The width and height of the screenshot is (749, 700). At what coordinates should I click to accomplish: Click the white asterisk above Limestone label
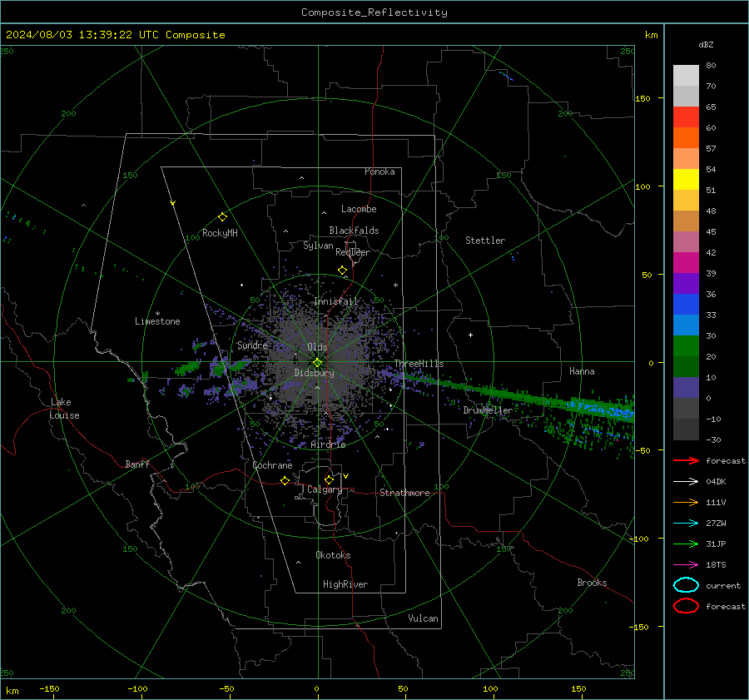tap(157, 314)
